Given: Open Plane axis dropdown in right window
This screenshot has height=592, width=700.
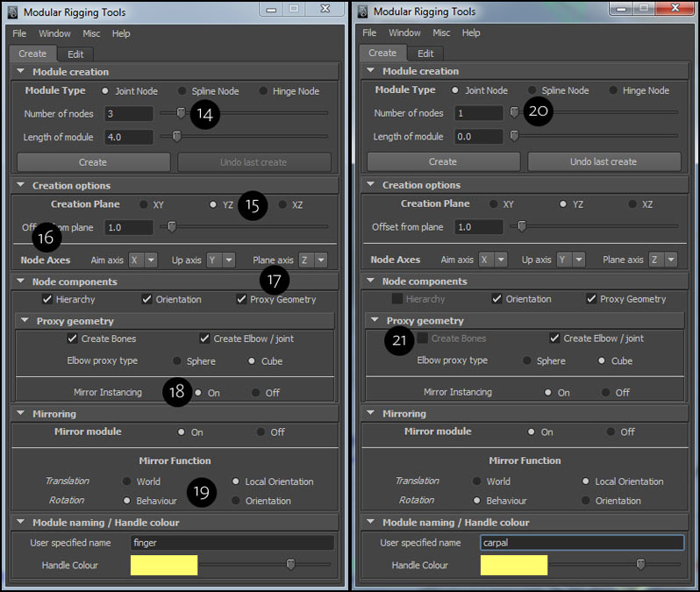Looking at the screenshot, I should point(663,260).
